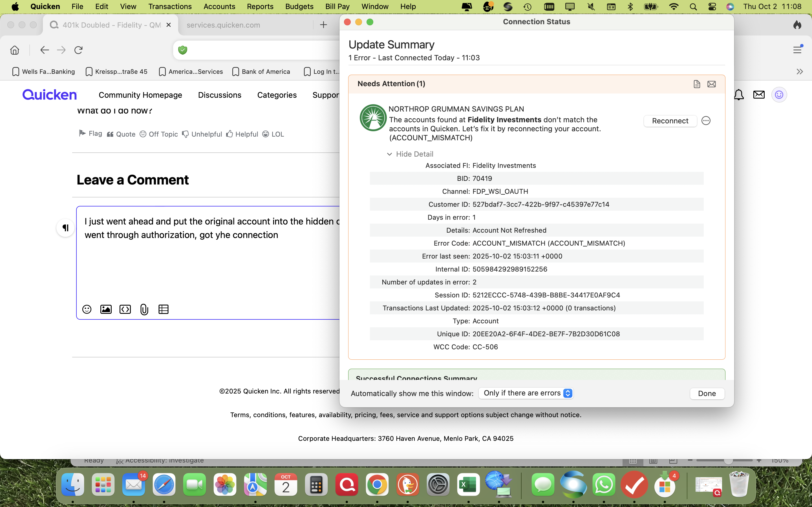Viewport: 812px width, 507px height.
Task: Open the Transactions menu in menu bar
Action: (x=170, y=6)
